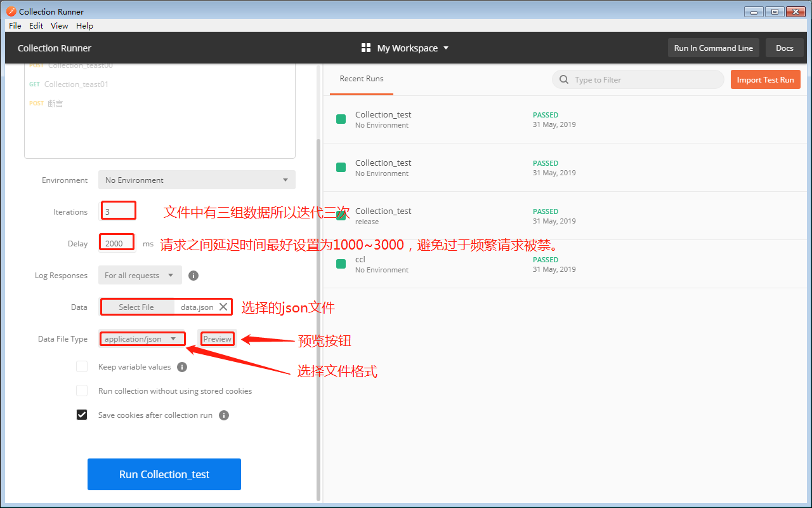Click PASSED status of first Collection_test run
The image size is (812, 508).
coord(546,115)
